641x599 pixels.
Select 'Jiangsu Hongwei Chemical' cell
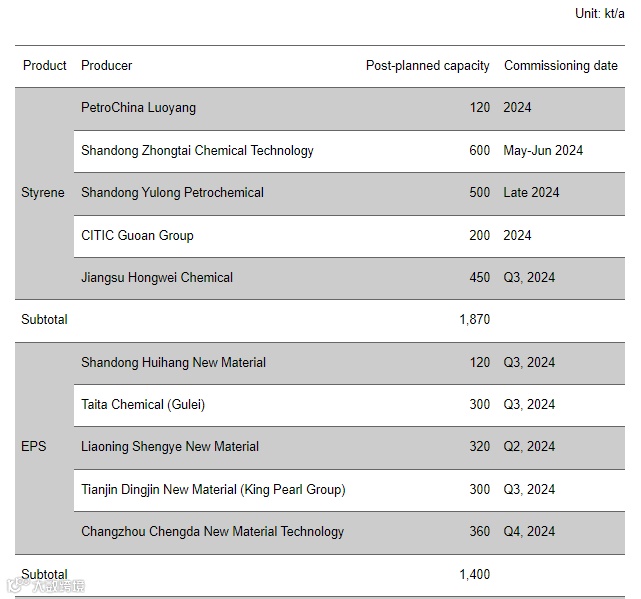pos(157,278)
